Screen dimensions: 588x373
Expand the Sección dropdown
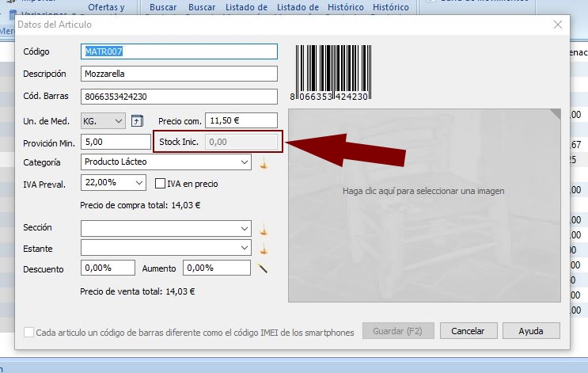[165, 228]
